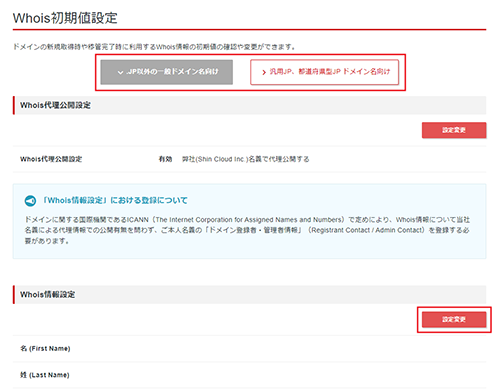500x391 pixels.
Task: Click the ICANN explanation paragraph in info box
Action: coord(247,230)
